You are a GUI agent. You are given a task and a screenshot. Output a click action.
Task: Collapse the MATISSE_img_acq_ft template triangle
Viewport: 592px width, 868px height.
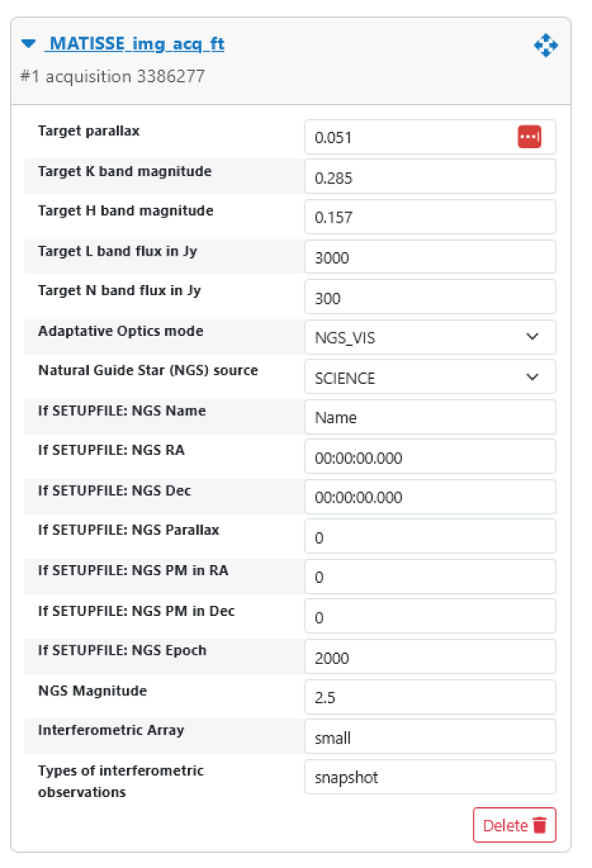tap(29, 44)
